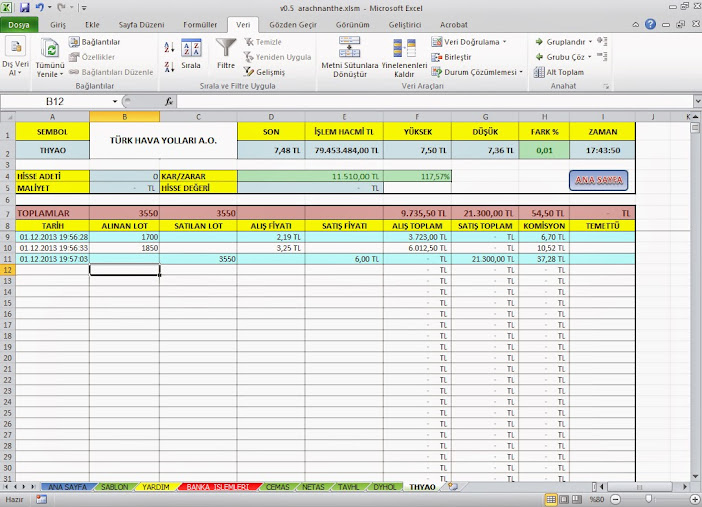
Task: Open the BANKA İŞLEMLERİ sheet tab
Action: pyautogui.click(x=218, y=487)
